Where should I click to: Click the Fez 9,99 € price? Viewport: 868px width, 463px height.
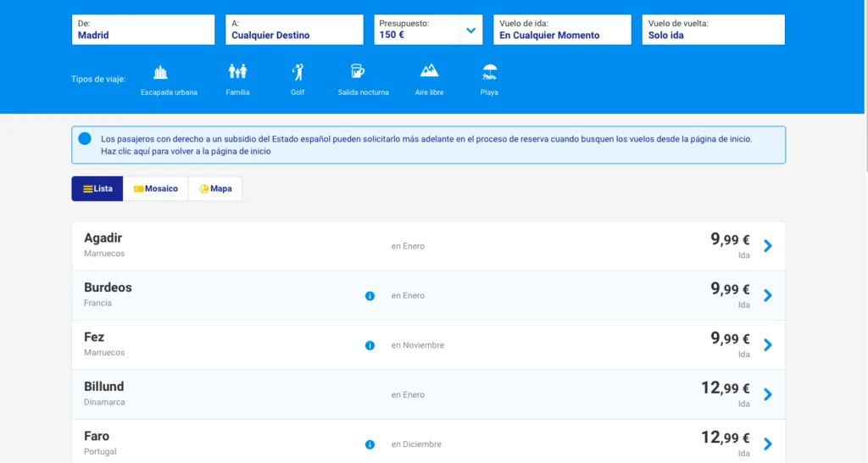point(730,338)
